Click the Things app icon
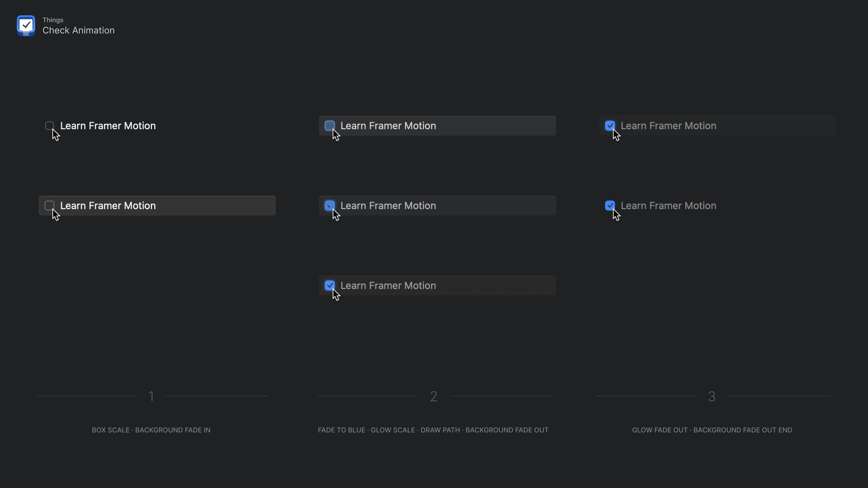The image size is (868, 488). pos(26,26)
